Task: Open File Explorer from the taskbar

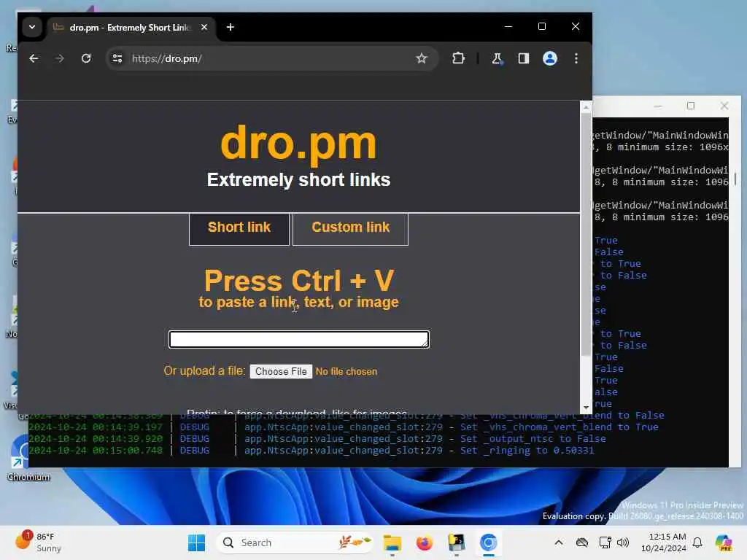Action: click(392, 542)
